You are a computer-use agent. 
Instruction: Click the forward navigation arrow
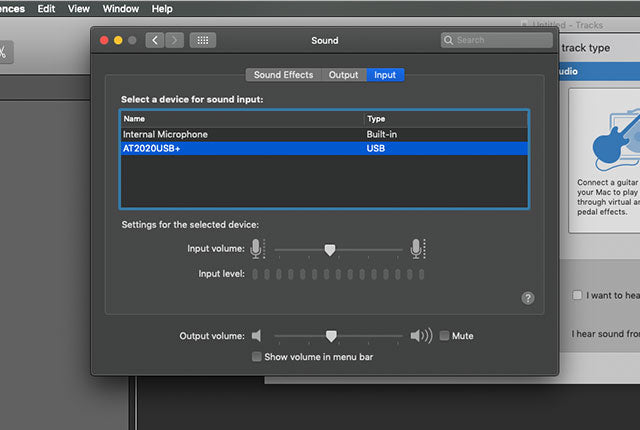[x=175, y=40]
